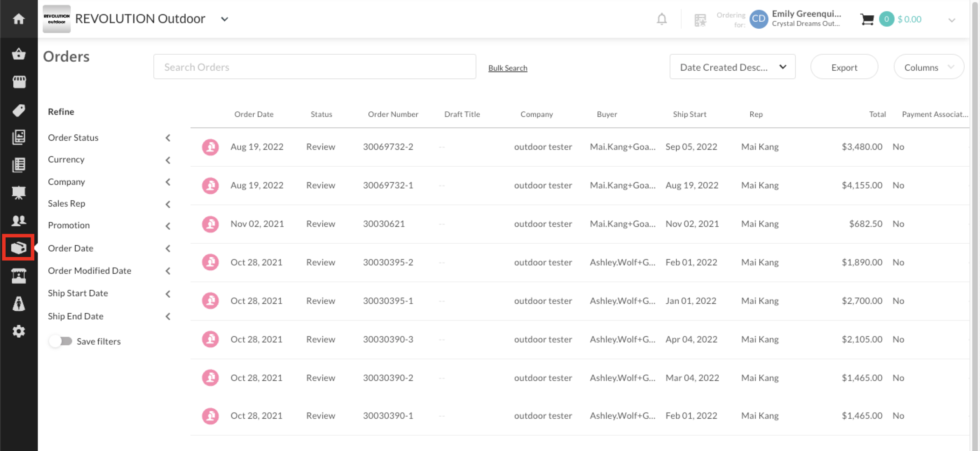The height and width of the screenshot is (451, 980).
Task: Open the Columns menu
Action: pyautogui.click(x=928, y=67)
